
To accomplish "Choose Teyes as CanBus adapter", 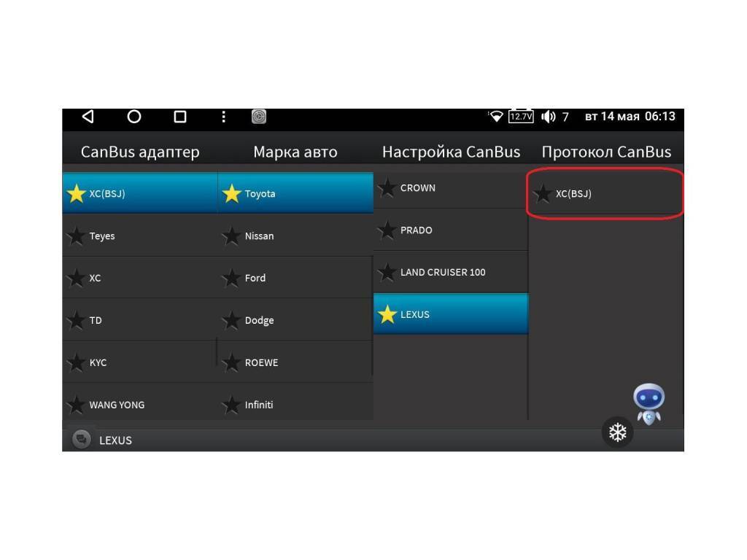I will [140, 236].
